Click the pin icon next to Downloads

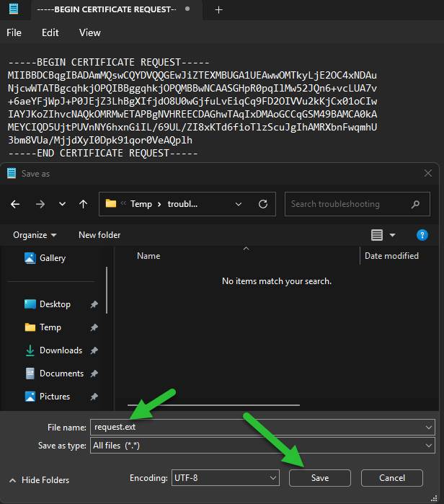point(94,350)
